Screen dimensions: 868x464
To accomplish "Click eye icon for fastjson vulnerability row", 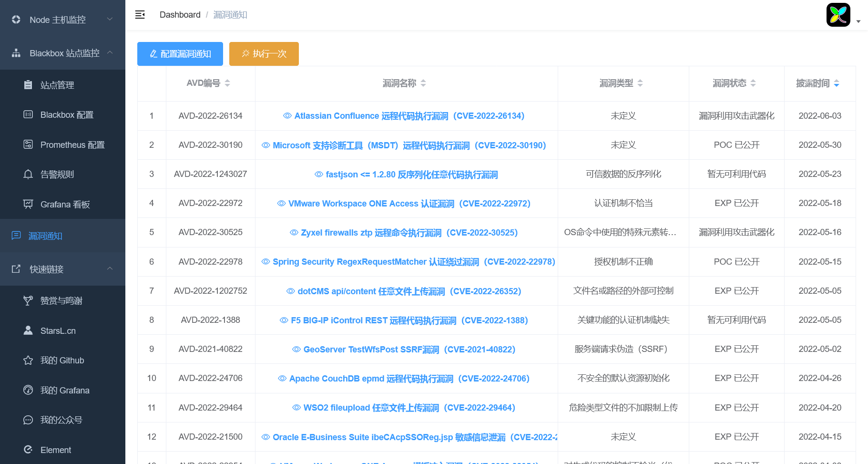I will 319,175.
